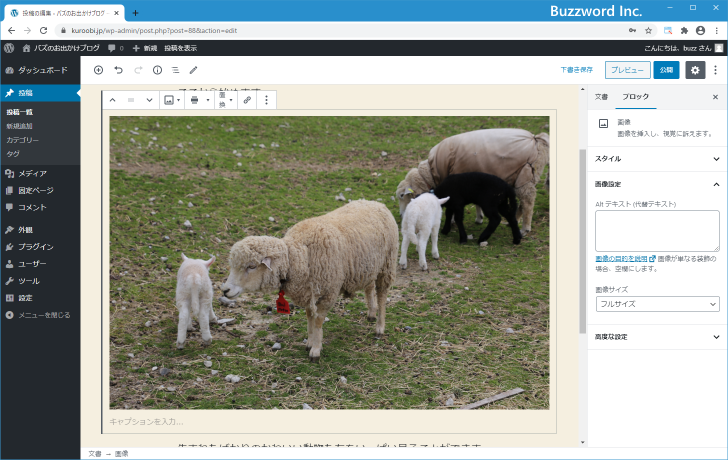The height and width of the screenshot is (460, 728).
Task: Switch to the 文書 tab
Action: point(601,97)
